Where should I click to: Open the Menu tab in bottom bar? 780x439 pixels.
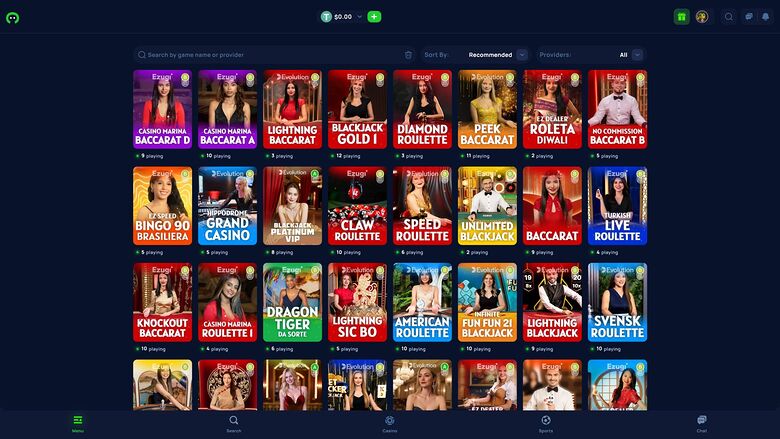pos(78,424)
